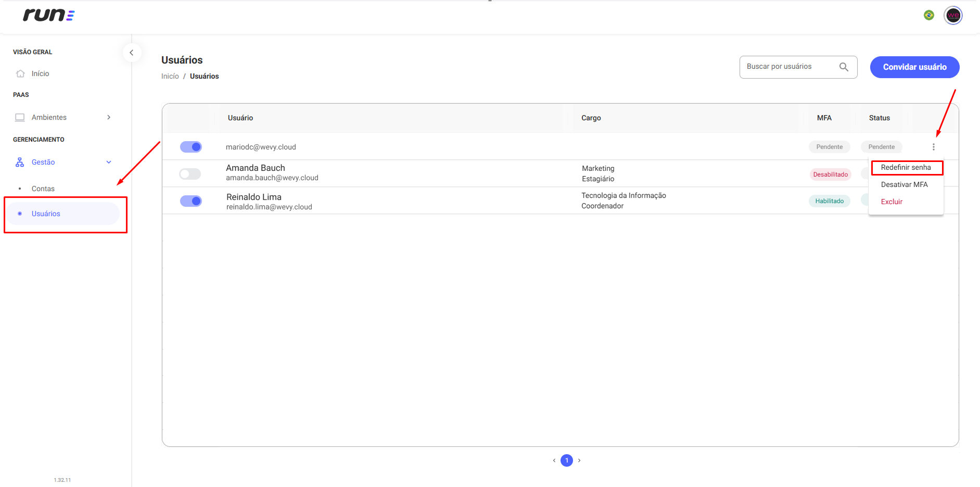This screenshot has width=980, height=487.
Task: Click the Tecnologia da Informação cargo text
Action: 623,195
